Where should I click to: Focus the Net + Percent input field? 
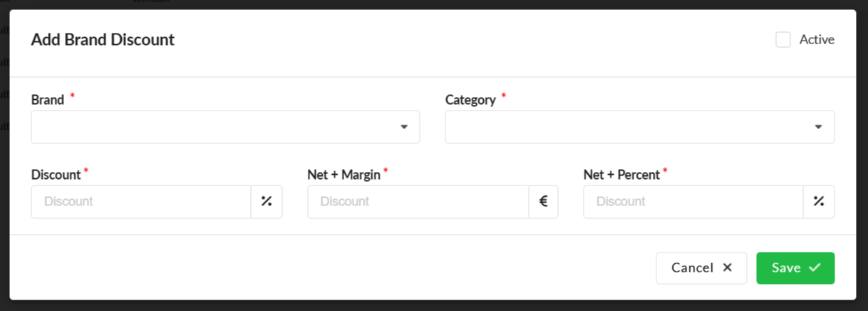click(x=693, y=202)
